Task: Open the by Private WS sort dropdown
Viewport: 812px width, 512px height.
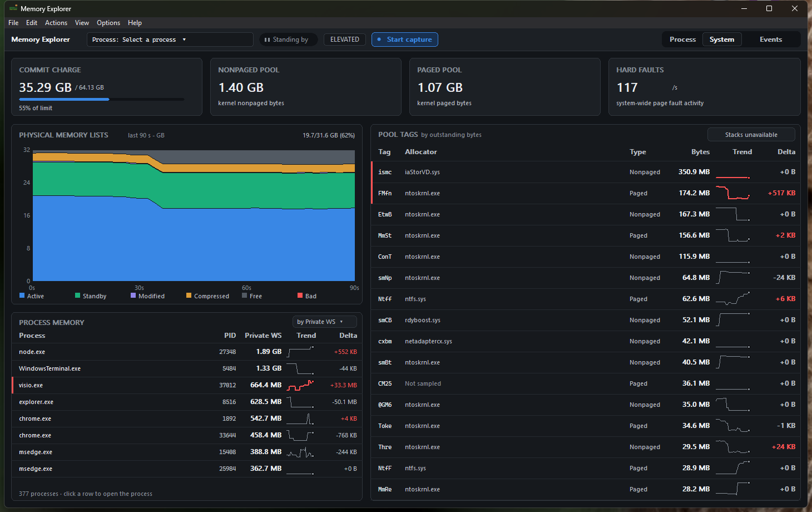Action: 324,322
